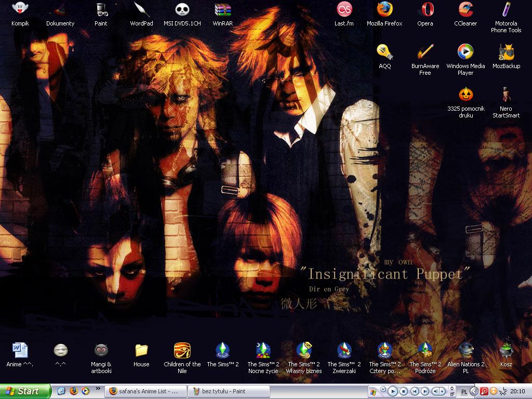
Task: Click the 20:10 taskbar clock
Action: [x=517, y=392]
